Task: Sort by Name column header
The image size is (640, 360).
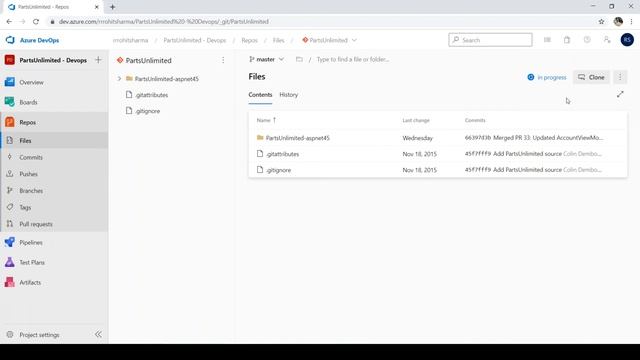Action: [266, 120]
